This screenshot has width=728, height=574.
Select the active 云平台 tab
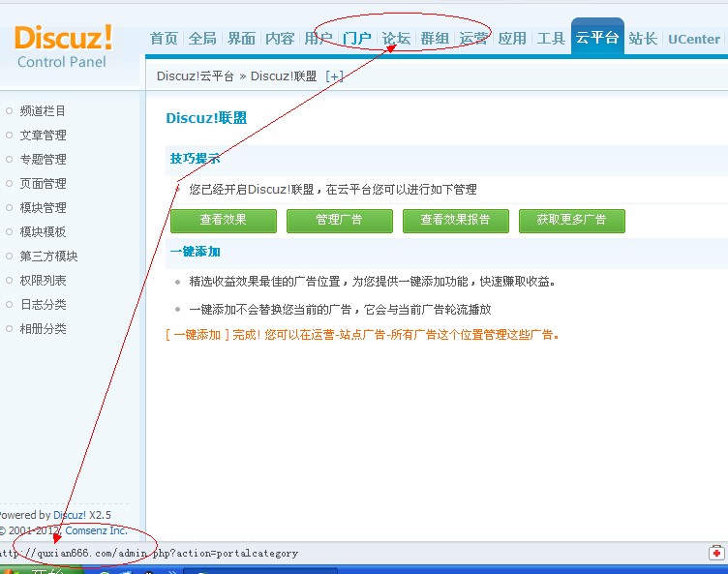597,37
